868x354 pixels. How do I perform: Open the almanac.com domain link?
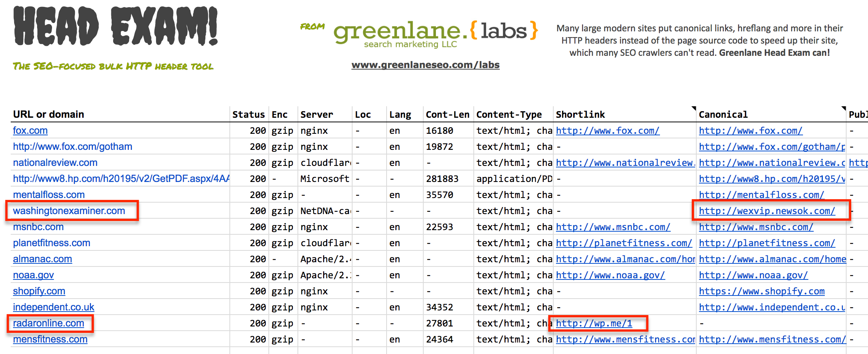tap(42, 259)
